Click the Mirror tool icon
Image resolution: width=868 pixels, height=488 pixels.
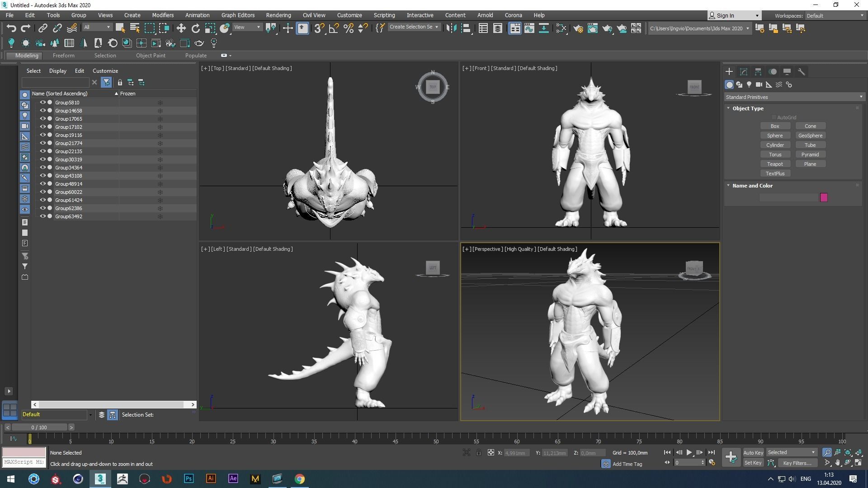click(451, 28)
